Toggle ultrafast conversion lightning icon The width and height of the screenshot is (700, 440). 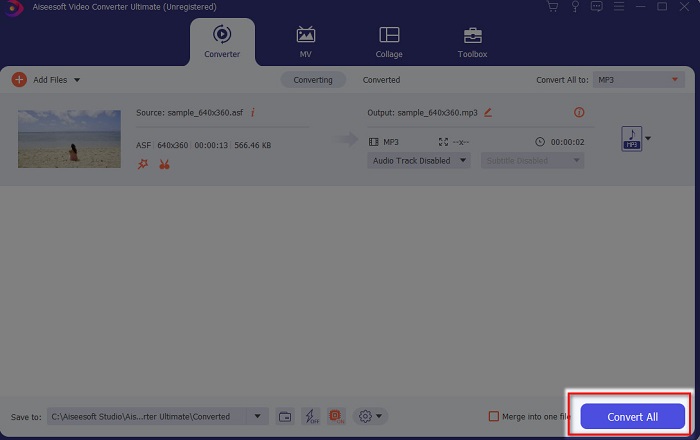pyautogui.click(x=311, y=417)
